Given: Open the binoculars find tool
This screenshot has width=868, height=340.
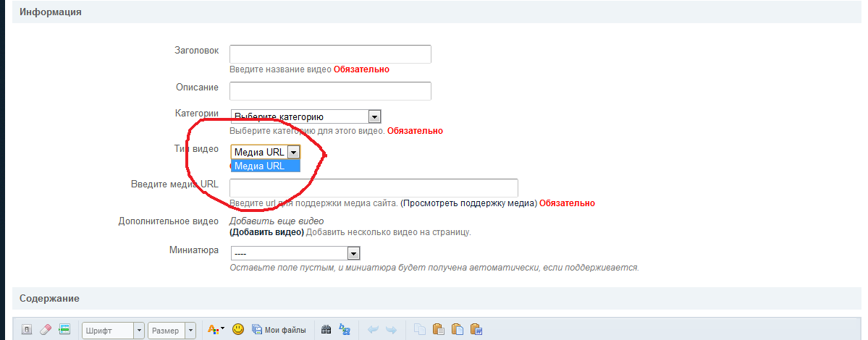Looking at the screenshot, I should click(x=326, y=330).
